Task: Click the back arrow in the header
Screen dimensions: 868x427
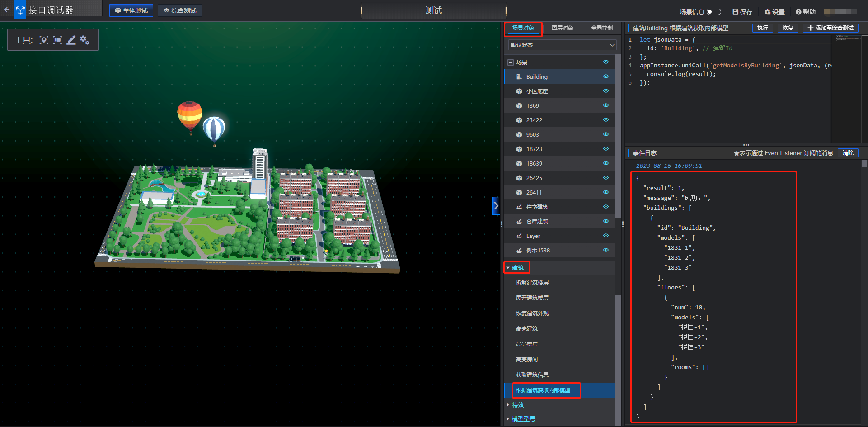Action: tap(7, 9)
